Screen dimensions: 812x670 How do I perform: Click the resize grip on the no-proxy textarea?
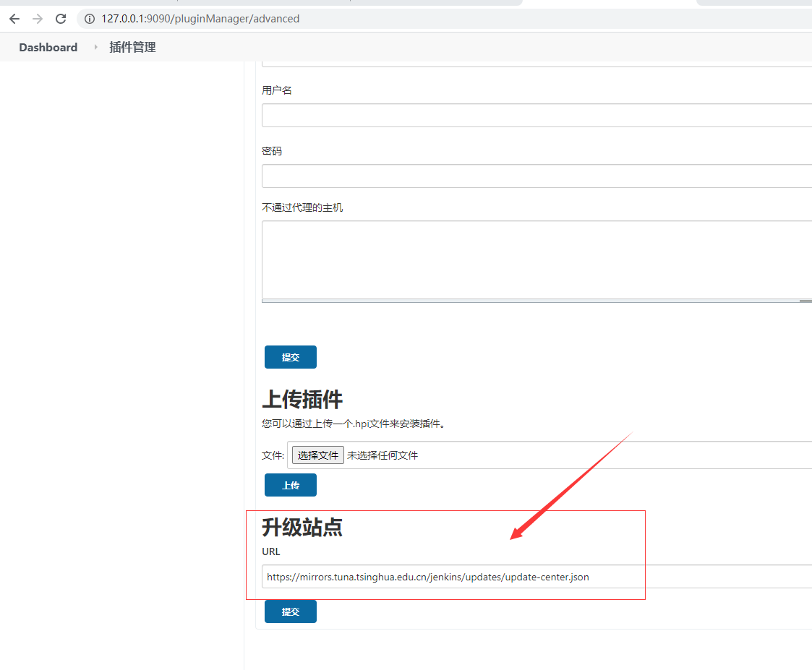point(805,301)
